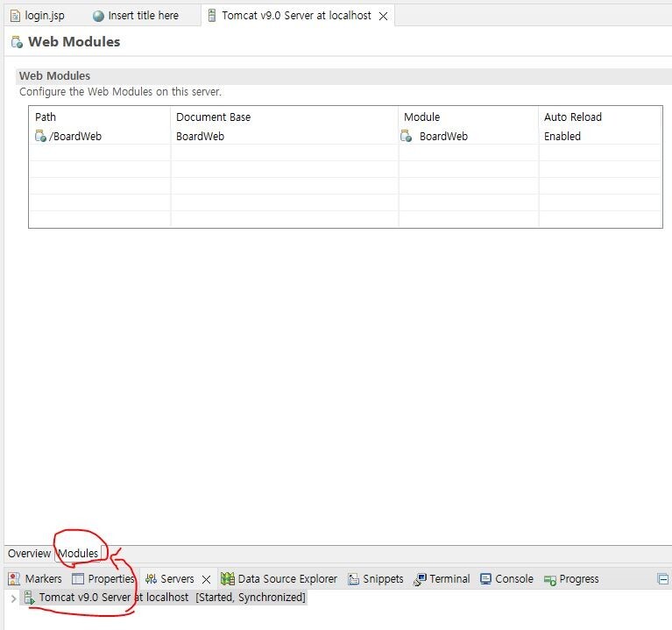Screen dimensions: 672x630
Task: Close the Tomcat v9.0 Server editor tab
Action: (x=383, y=17)
